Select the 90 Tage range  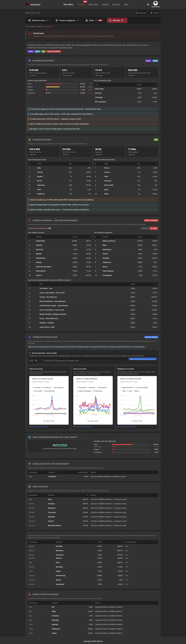click(x=154, y=228)
